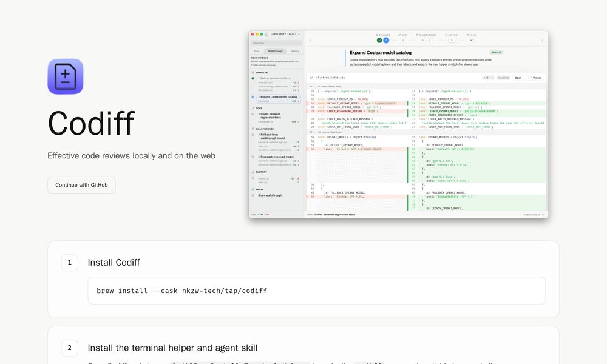The height and width of the screenshot is (364, 607).
Task: Click the previous-step arrow left of the stepper
Action: point(310,40)
